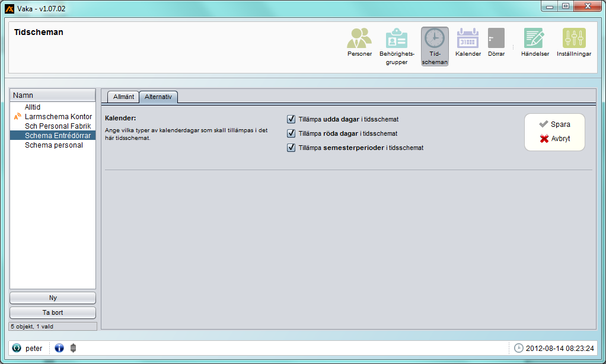Click the 2012-08-14 08:23:24 timestamp

click(x=560, y=349)
